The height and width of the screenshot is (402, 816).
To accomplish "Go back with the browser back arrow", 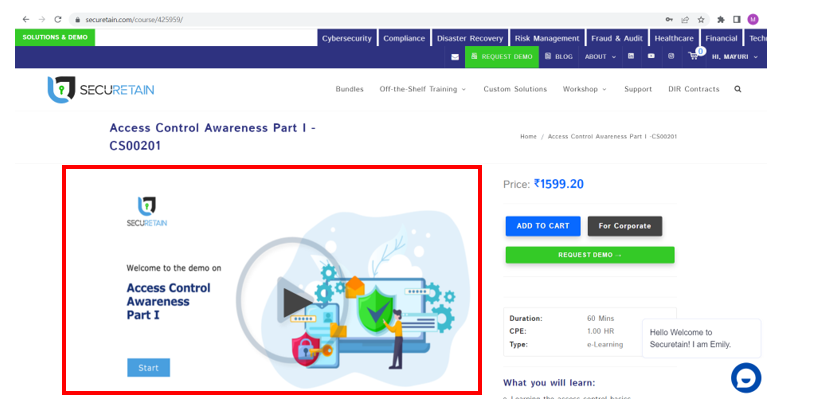I will pos(26,19).
